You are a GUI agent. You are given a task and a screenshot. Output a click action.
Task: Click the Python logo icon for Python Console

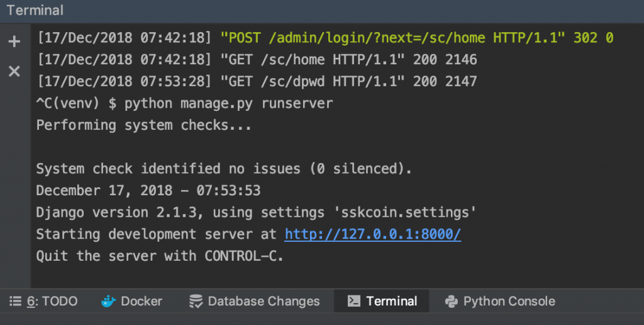tap(451, 302)
